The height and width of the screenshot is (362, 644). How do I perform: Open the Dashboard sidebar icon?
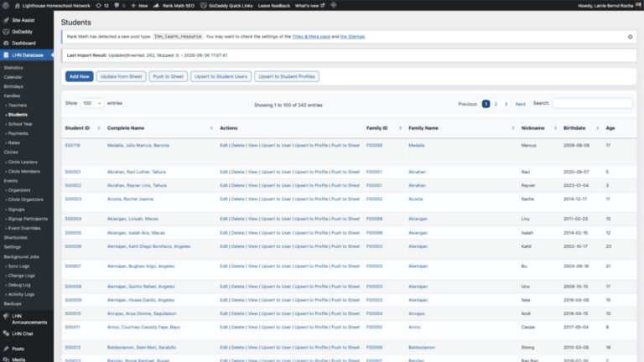click(x=6, y=43)
